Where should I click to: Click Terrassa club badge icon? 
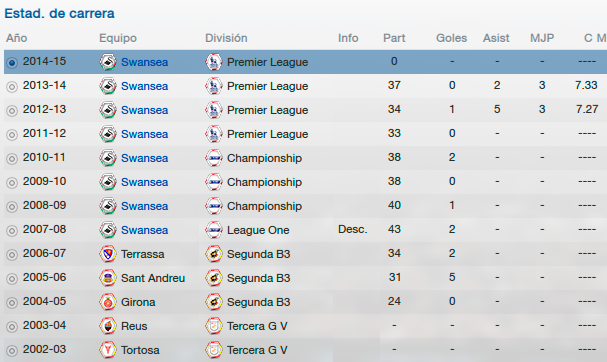[108, 254]
